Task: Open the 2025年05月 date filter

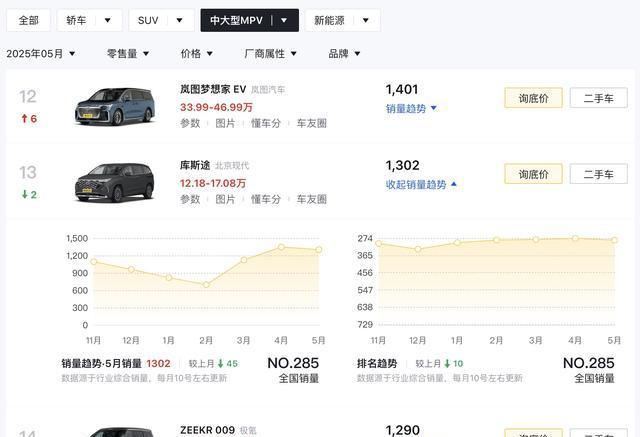Action: pos(41,53)
